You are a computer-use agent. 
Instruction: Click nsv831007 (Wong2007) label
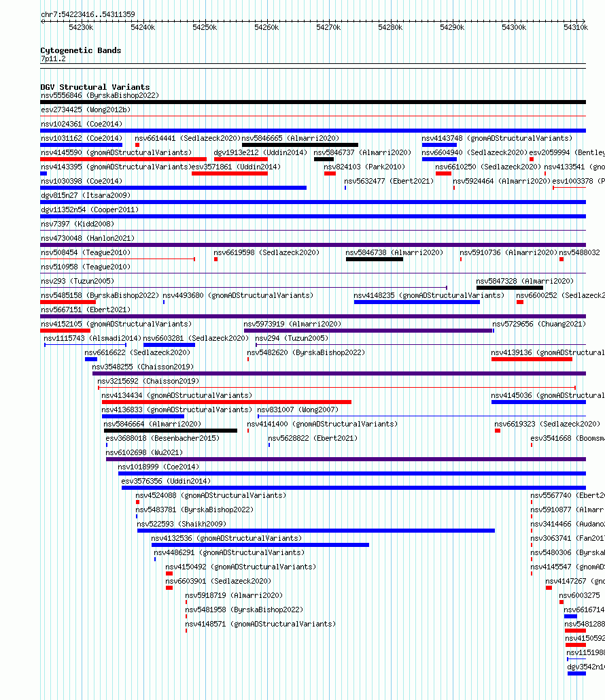[x=298, y=410]
